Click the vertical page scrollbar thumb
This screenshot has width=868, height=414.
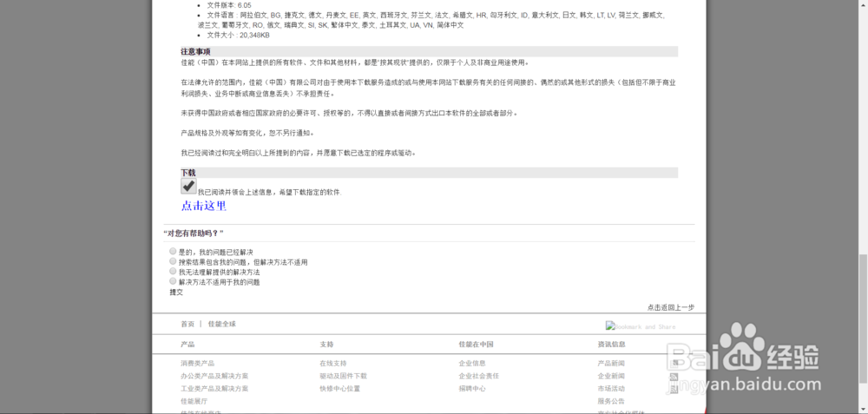tap(863, 318)
